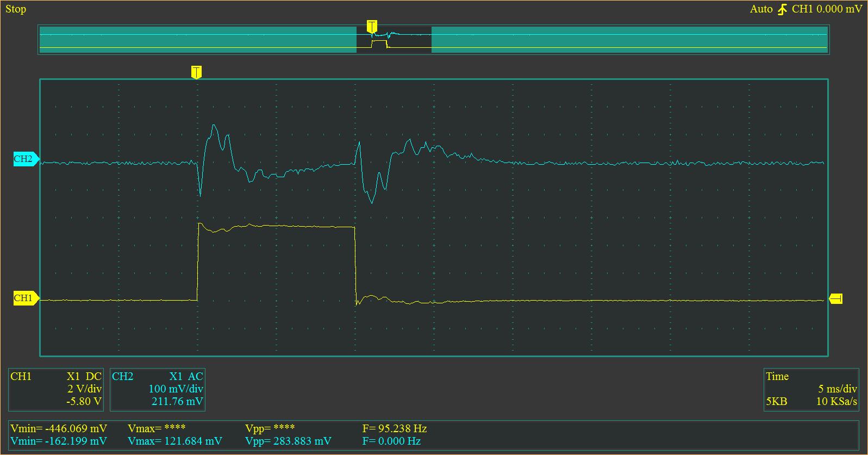Open the CH1 channel settings box

click(x=55, y=390)
